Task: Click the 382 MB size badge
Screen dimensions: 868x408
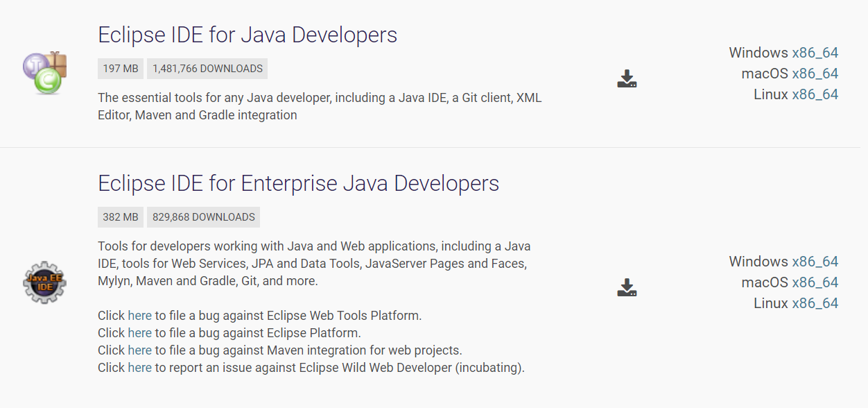Action: point(121,217)
